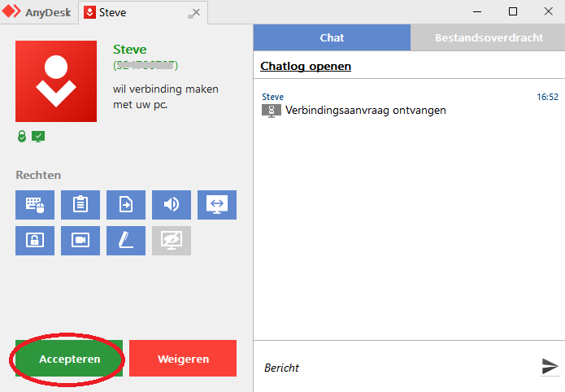Focus the Bericht message field
Screen dimensions: 565x392
397,368
